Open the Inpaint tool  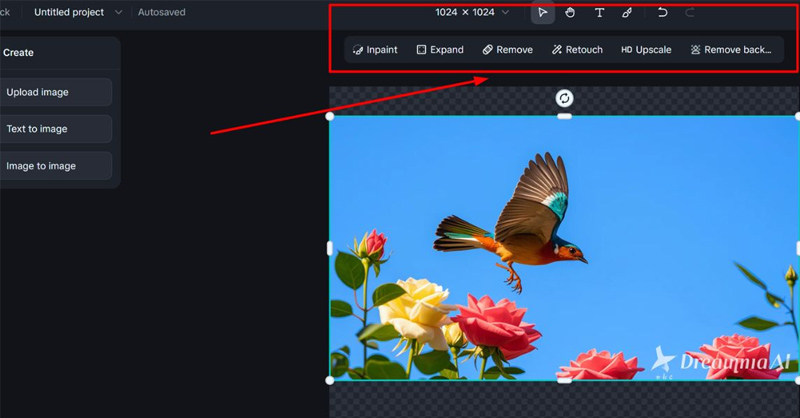click(x=375, y=50)
